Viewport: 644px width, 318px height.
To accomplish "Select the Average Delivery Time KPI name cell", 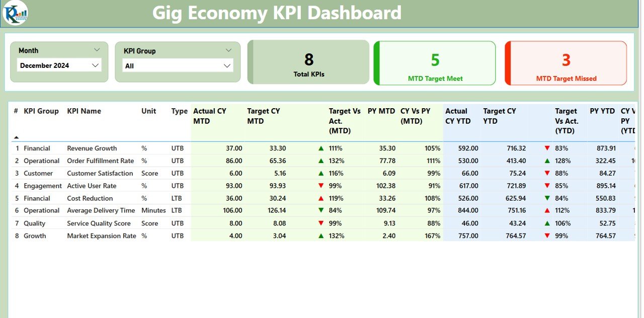I will (x=101, y=210).
